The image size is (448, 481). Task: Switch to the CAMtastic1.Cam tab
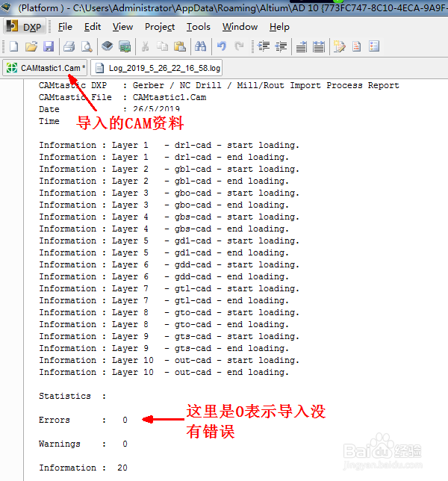[x=45, y=68]
